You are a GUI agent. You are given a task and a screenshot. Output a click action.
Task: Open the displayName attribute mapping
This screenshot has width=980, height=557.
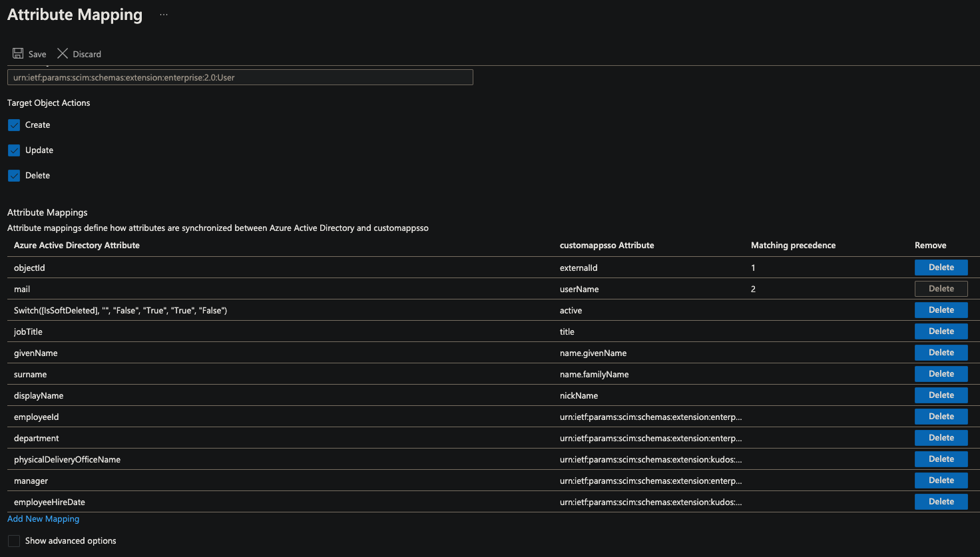click(39, 396)
